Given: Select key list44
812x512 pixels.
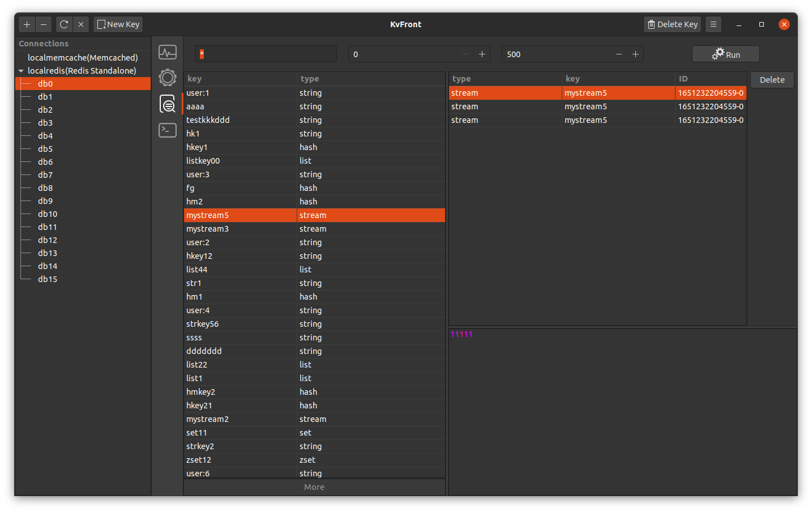Looking at the screenshot, I should click(x=314, y=270).
